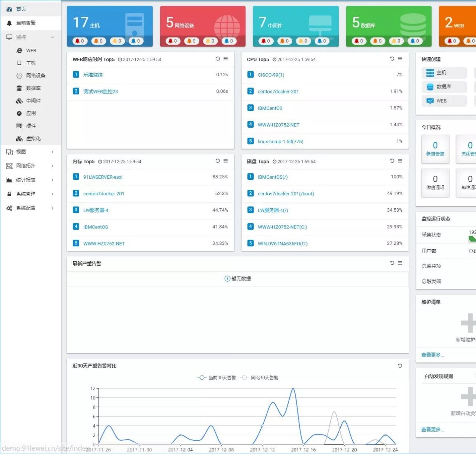Click blue alarm badge on 网络设备 card

coord(229,41)
